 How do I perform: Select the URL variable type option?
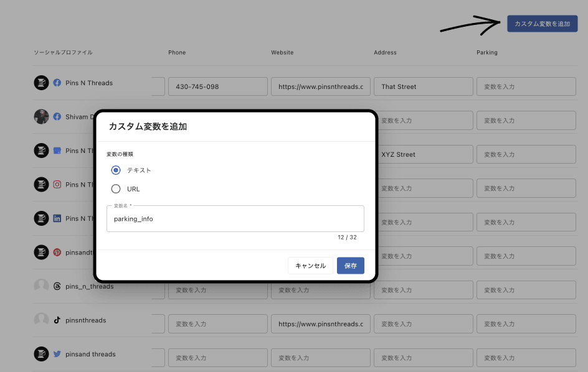coord(115,189)
